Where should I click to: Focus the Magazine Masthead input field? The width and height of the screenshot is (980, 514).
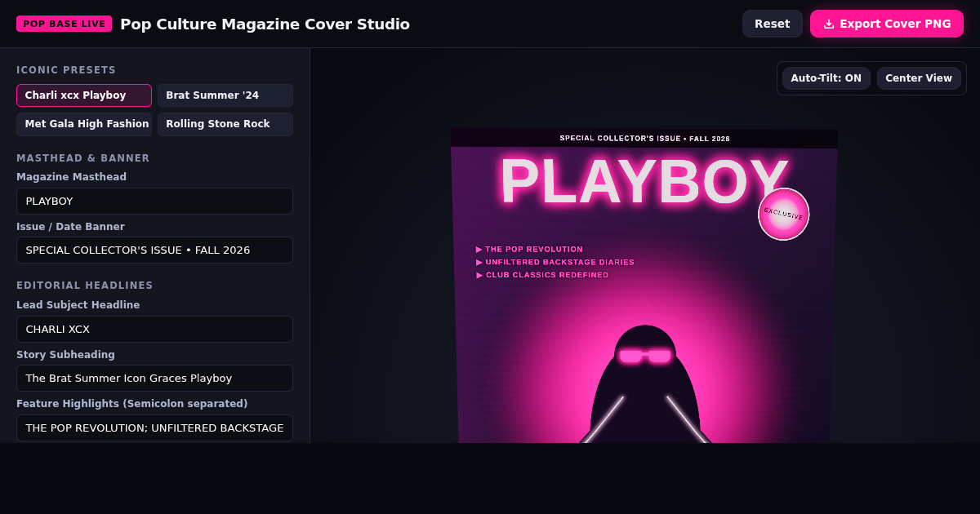tap(154, 201)
